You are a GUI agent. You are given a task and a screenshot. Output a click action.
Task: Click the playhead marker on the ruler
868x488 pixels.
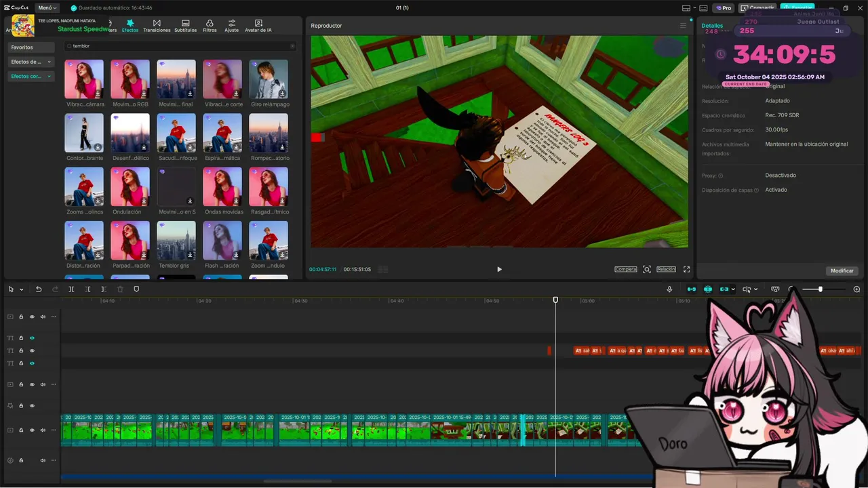coord(555,300)
